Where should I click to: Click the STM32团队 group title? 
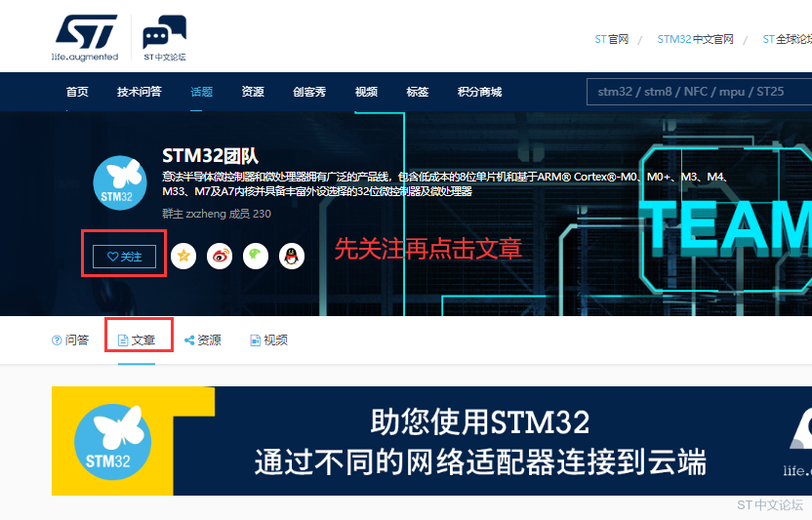coord(210,155)
